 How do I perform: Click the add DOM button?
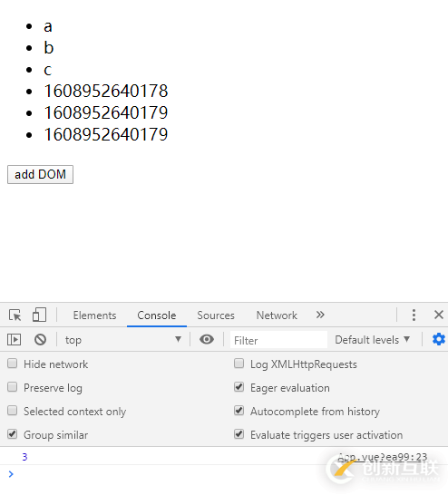click(41, 174)
